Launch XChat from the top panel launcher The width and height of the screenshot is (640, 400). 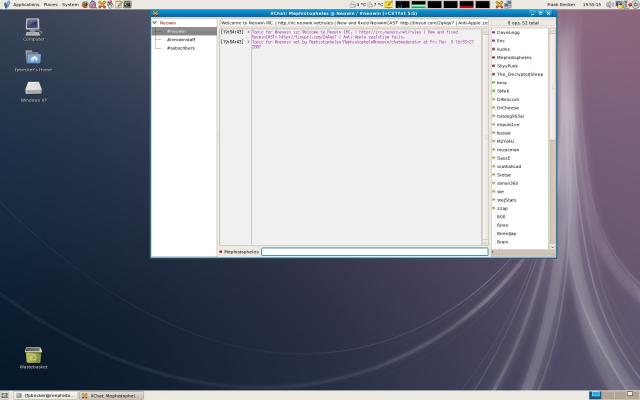click(x=102, y=4)
